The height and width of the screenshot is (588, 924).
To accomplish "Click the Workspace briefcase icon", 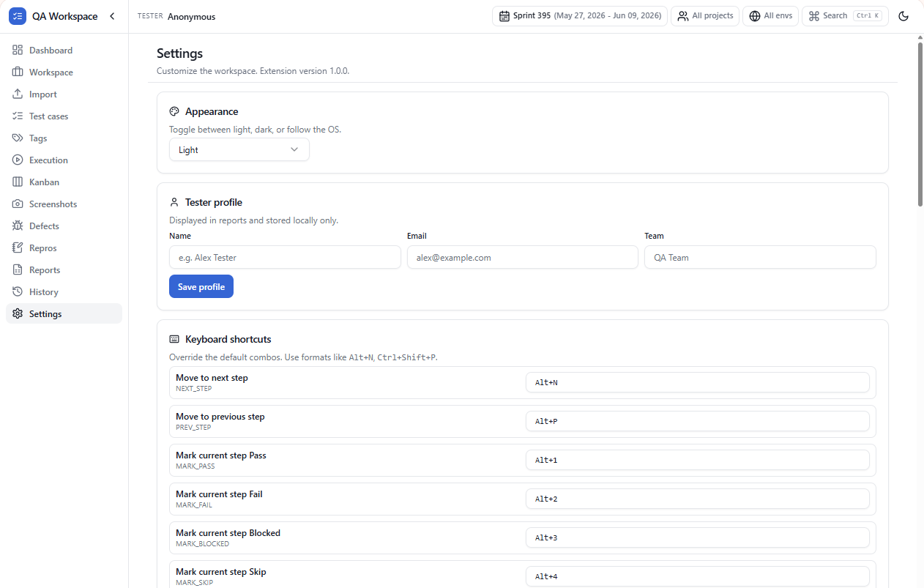I will 18,72.
